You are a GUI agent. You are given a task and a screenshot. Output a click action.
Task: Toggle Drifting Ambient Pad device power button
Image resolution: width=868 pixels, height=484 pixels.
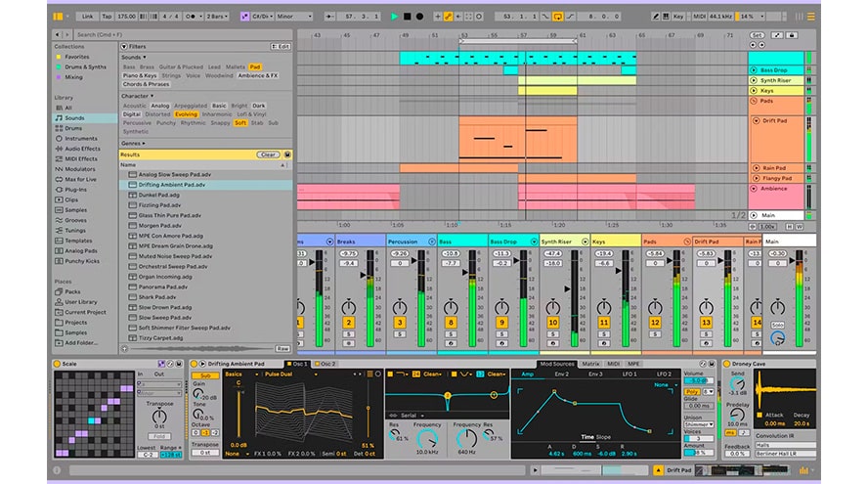point(195,364)
